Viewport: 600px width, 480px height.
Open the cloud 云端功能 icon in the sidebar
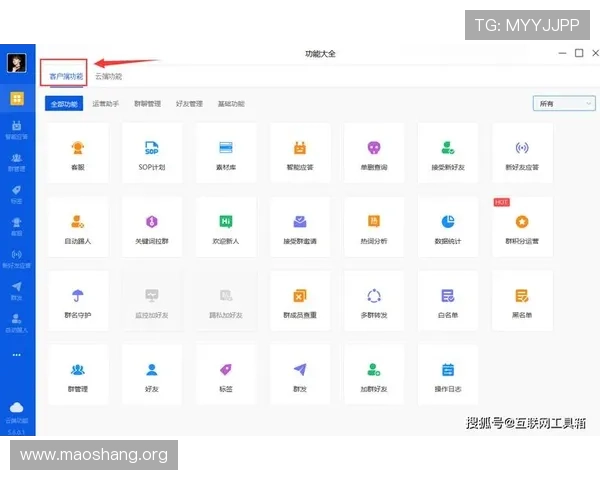(x=16, y=413)
